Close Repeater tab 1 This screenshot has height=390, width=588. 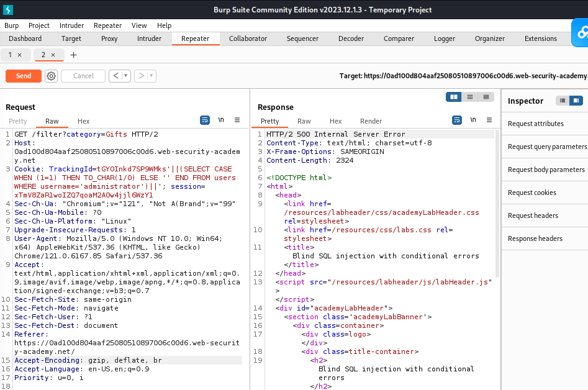pyautogui.click(x=19, y=55)
